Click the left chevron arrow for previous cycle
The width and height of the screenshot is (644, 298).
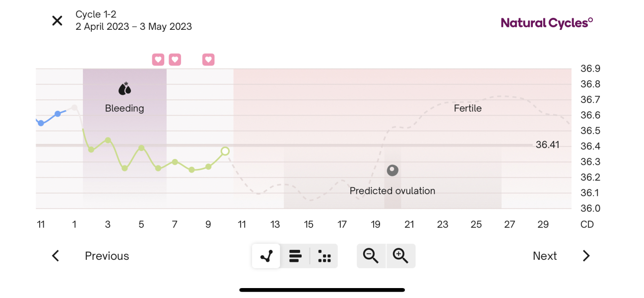tap(55, 256)
